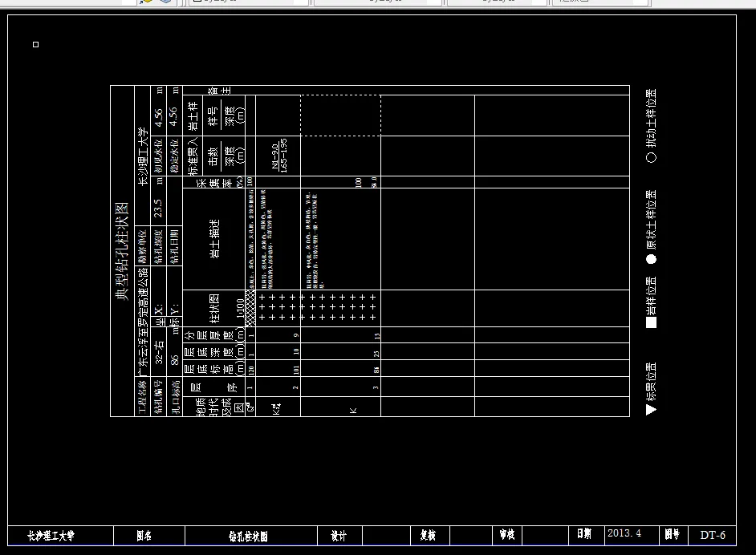Click the crosshatched soil pattern in the column
This screenshot has height=555, width=756.
(x=250, y=308)
